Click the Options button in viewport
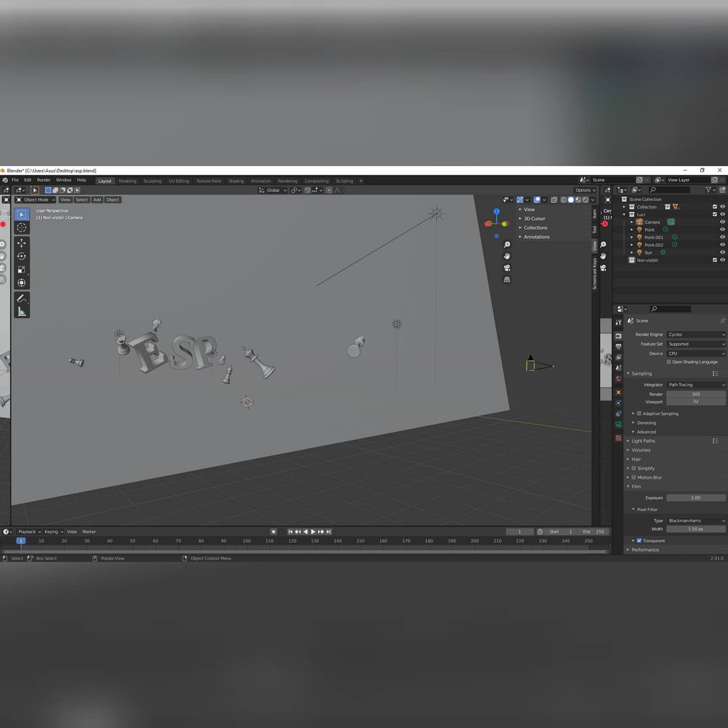The image size is (728, 728). [585, 190]
